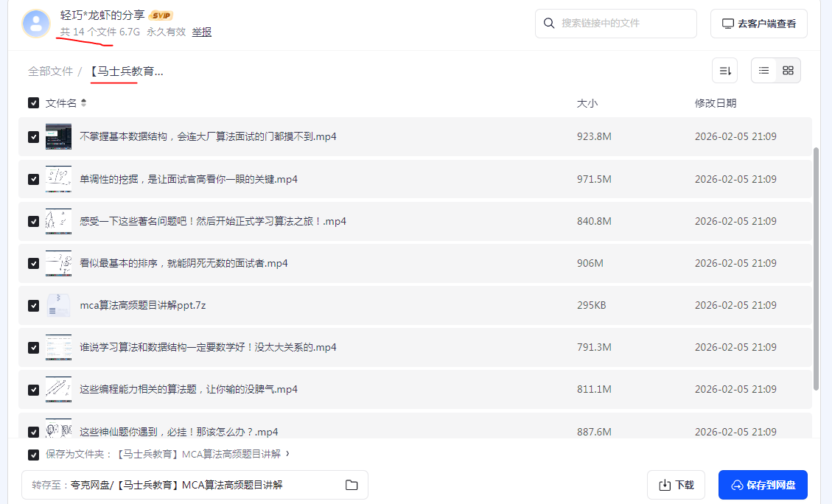Switch to list view layout
The image size is (832, 504).
[x=763, y=71]
